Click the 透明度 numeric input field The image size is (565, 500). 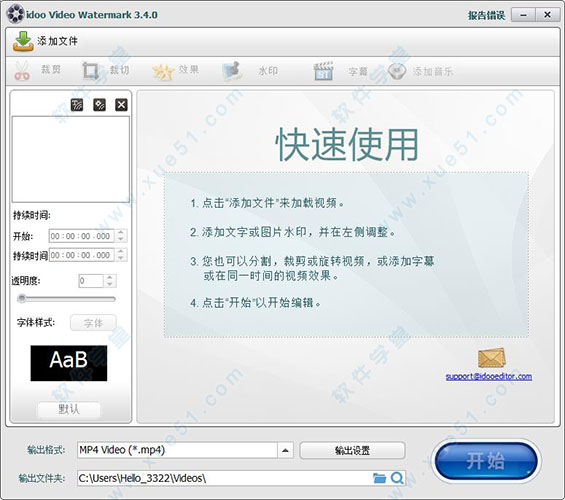tap(92, 281)
